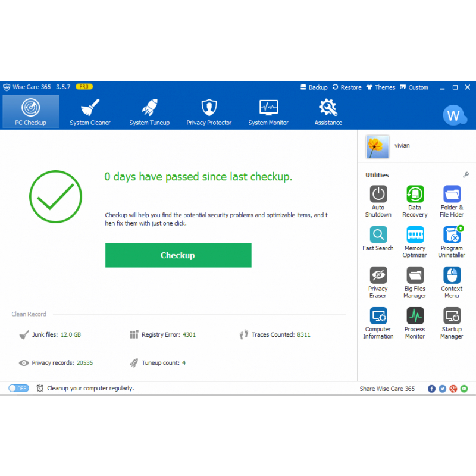This screenshot has width=476, height=476.
Task: Open the Memory Optimizer utility
Action: pyautogui.click(x=415, y=234)
